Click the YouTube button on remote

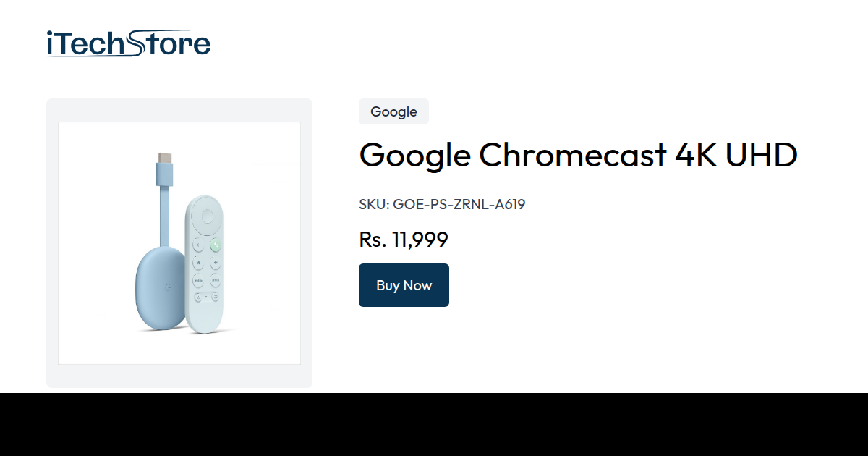[x=198, y=281]
